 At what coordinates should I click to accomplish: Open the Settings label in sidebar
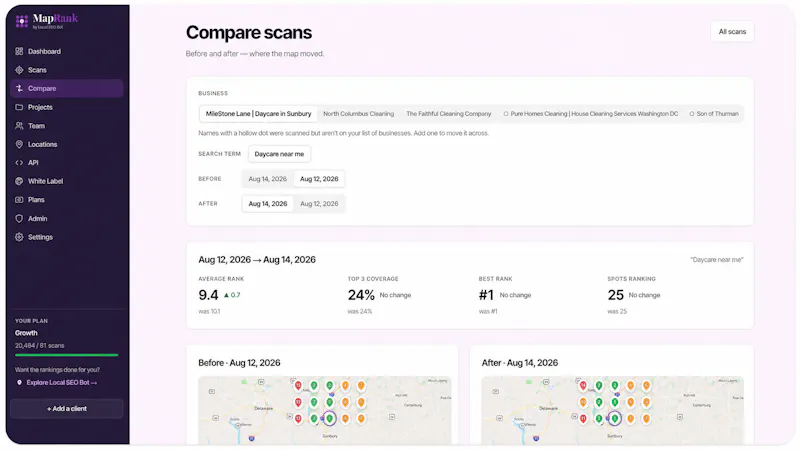click(x=40, y=237)
